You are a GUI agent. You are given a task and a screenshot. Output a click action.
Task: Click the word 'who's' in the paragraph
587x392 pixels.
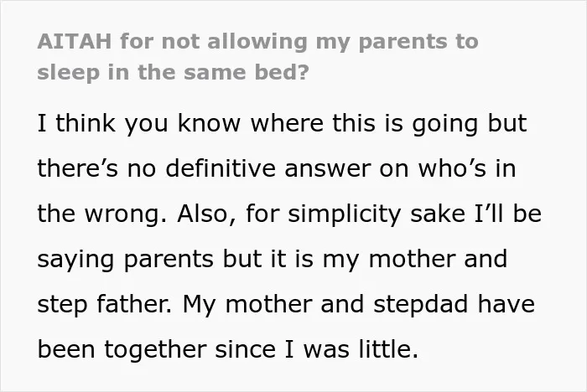[x=452, y=168]
